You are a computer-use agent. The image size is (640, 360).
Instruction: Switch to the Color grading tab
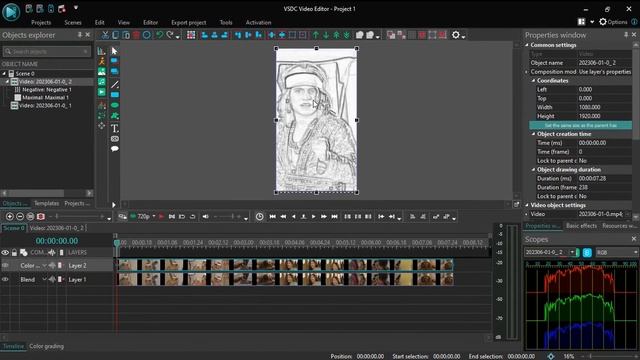coord(47,346)
